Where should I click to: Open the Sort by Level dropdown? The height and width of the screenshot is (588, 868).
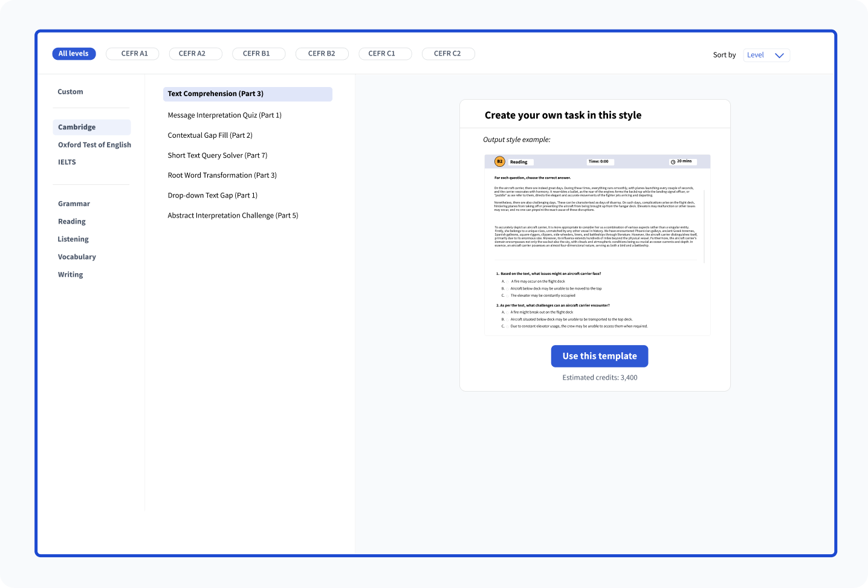click(766, 55)
